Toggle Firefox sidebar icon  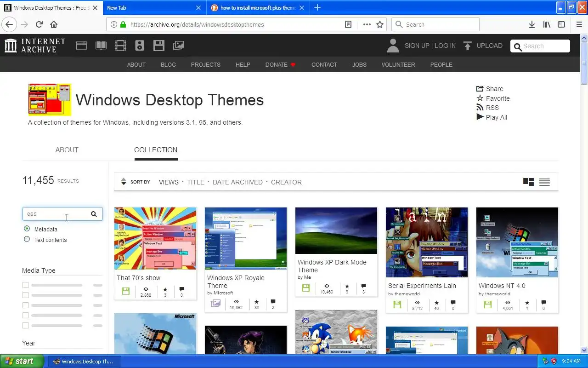[x=561, y=24]
